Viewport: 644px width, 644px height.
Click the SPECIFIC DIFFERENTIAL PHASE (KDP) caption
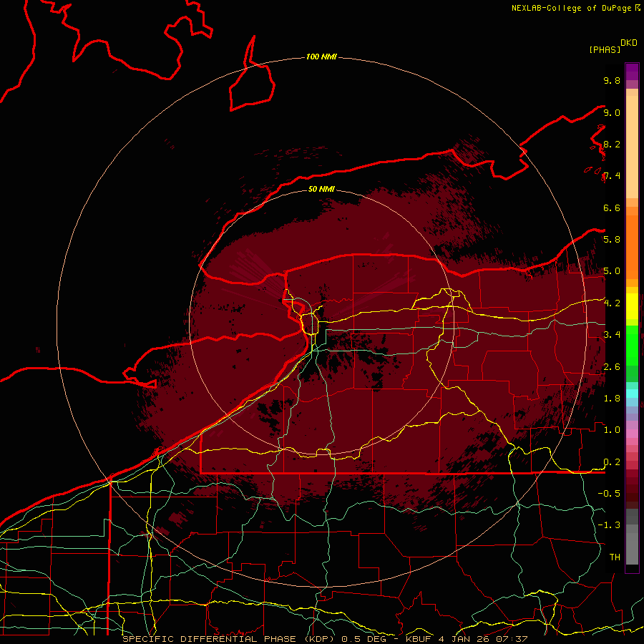[228, 639]
